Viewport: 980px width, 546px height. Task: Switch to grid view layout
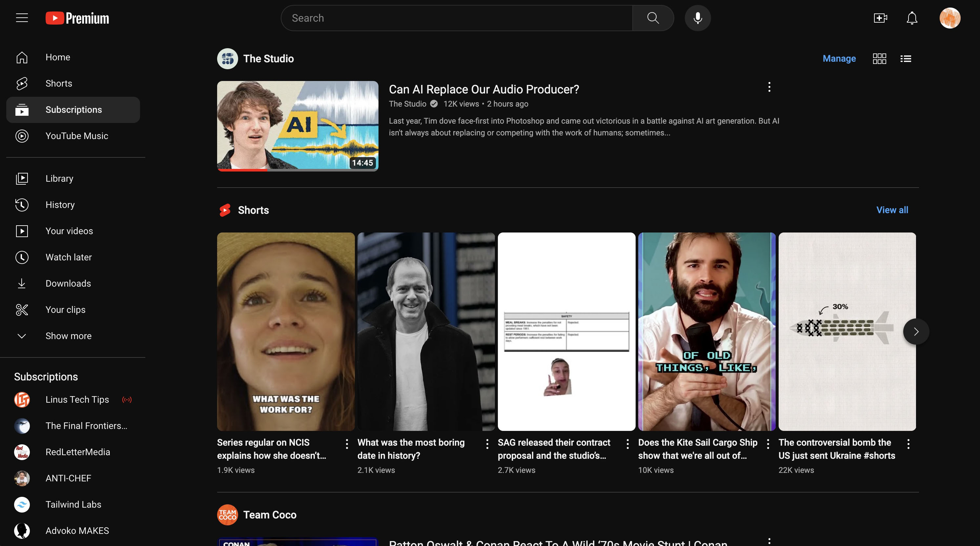coord(879,59)
